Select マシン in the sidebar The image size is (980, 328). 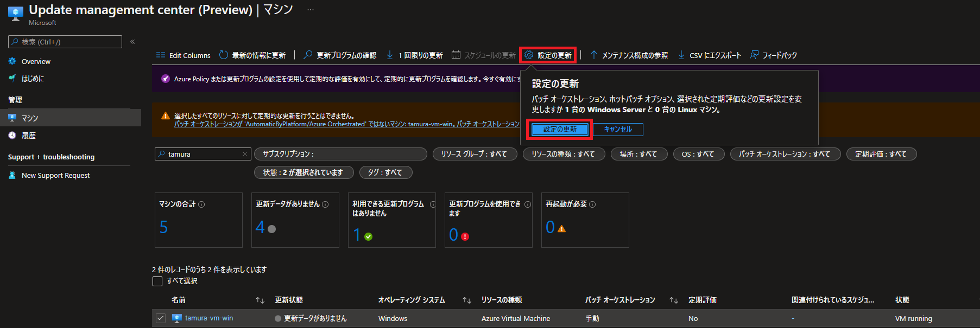(x=71, y=118)
